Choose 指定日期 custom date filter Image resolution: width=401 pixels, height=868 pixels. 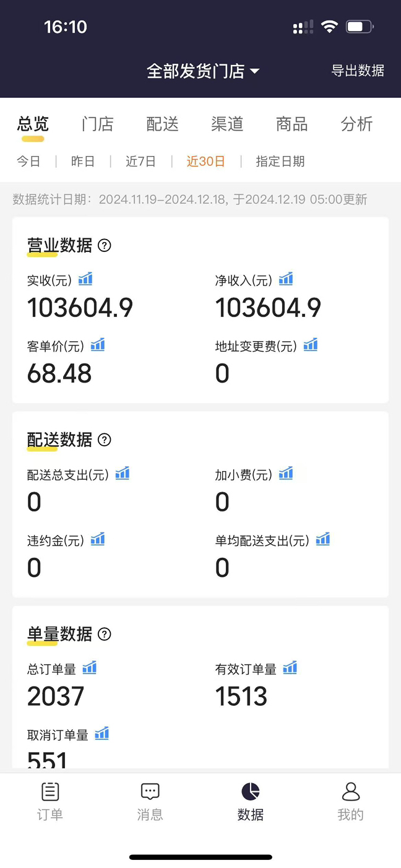[x=280, y=162]
